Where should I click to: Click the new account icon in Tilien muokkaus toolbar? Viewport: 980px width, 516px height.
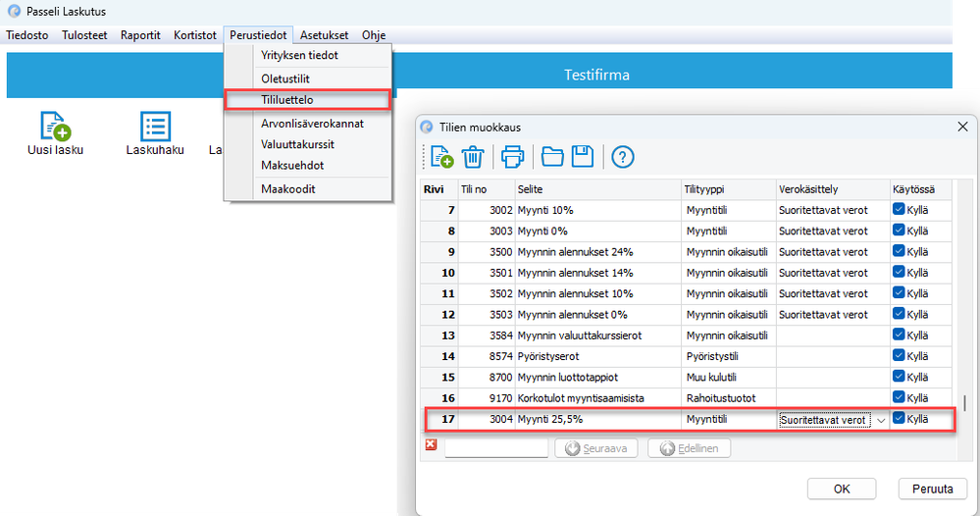coord(441,157)
